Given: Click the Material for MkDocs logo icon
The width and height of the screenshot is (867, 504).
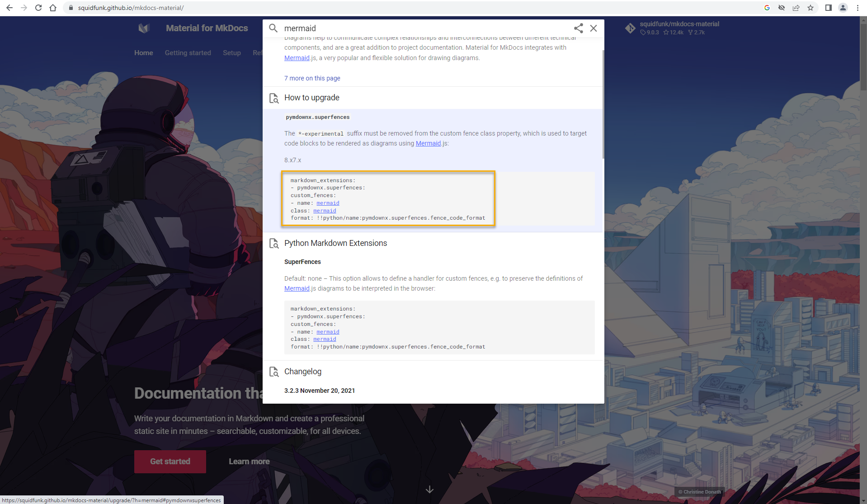Looking at the screenshot, I should (x=143, y=28).
